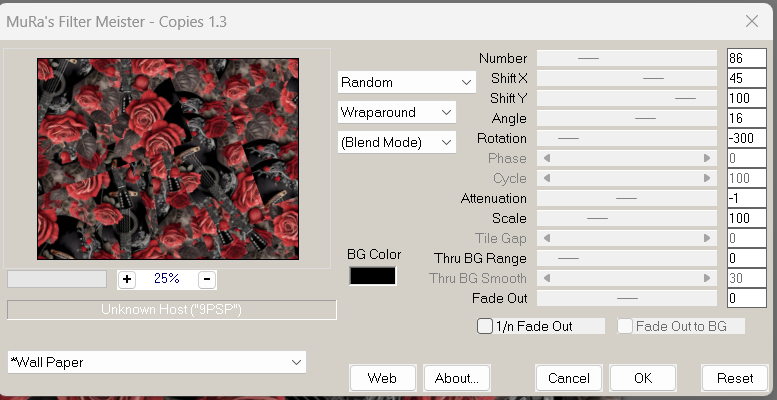Click the zoom out minus button
Image resolution: width=777 pixels, height=400 pixels.
point(206,279)
